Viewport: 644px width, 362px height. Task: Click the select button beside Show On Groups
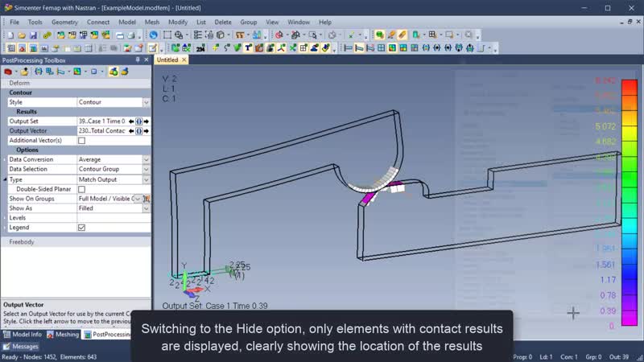tap(147, 199)
